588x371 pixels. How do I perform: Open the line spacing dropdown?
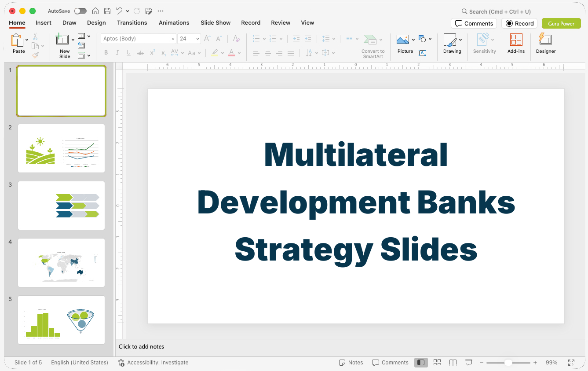(x=329, y=39)
